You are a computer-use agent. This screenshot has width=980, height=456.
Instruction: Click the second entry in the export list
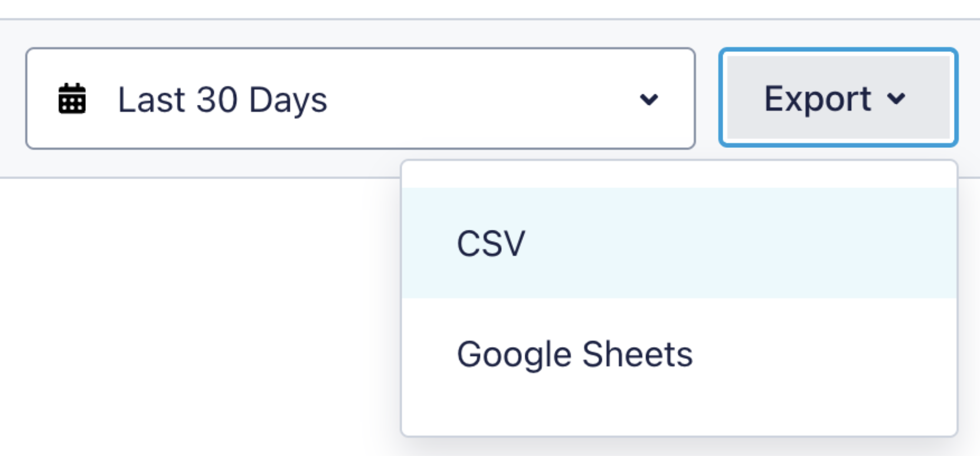pyautogui.click(x=574, y=354)
